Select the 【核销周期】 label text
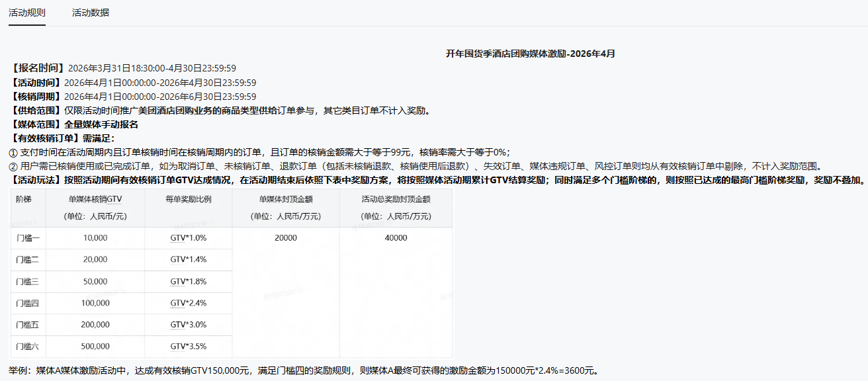868x381 pixels. click(x=38, y=97)
